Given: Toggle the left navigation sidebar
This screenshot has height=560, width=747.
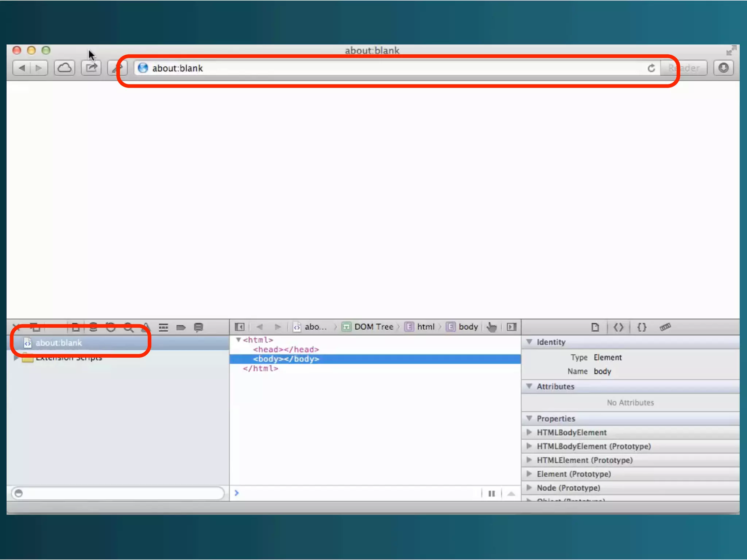Looking at the screenshot, I should click(x=240, y=327).
